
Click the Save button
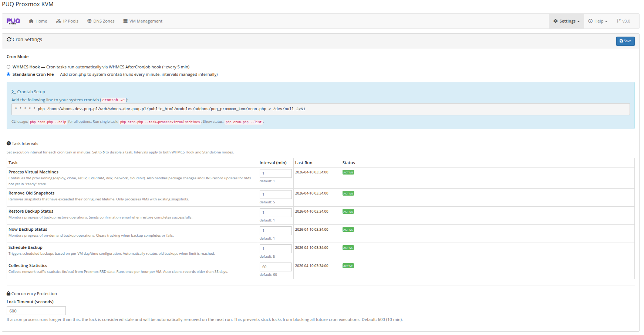pos(625,41)
